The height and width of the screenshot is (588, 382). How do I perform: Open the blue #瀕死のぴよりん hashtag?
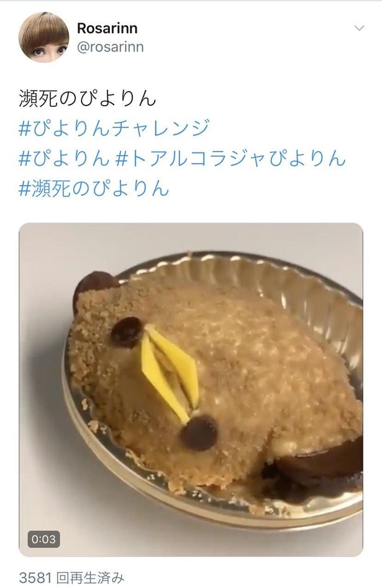[94, 188]
